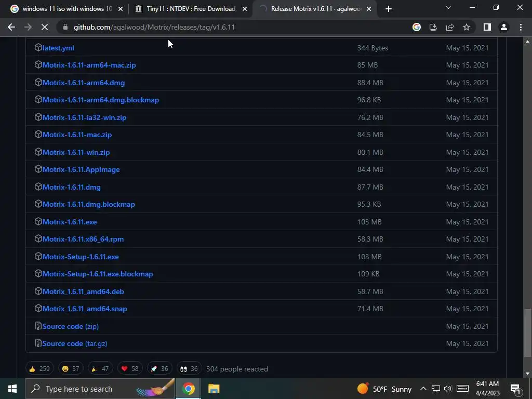The height and width of the screenshot is (399, 532).
Task: Open the clock showing 6:41 AM
Action: tap(487, 389)
